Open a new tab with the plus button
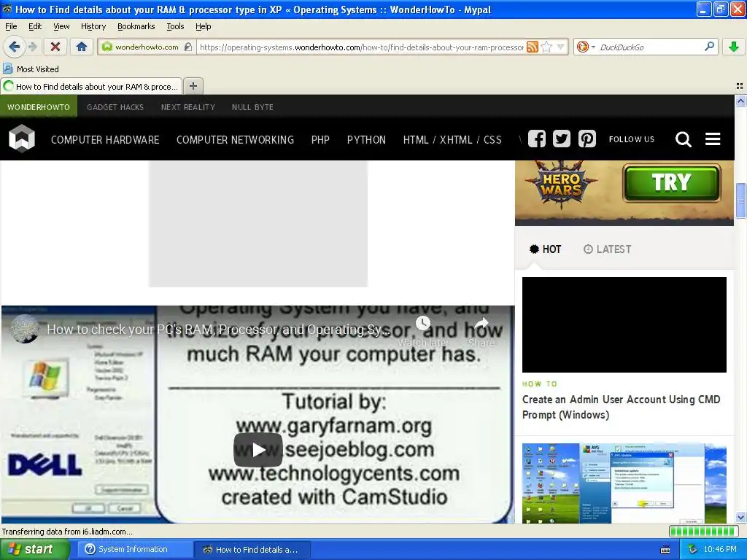 [193, 86]
